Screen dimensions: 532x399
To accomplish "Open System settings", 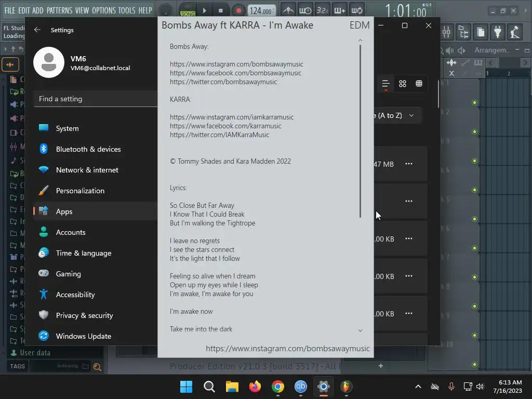I will tap(95, 128).
